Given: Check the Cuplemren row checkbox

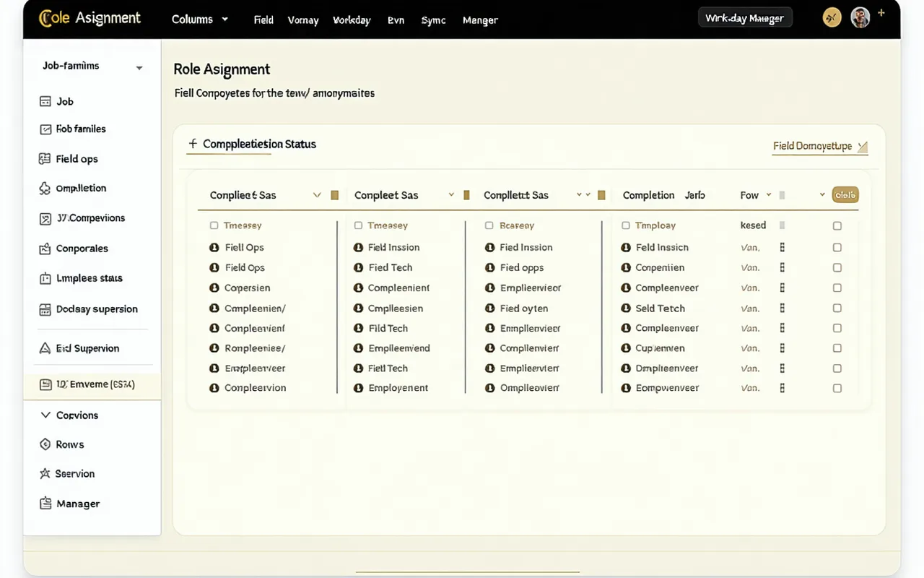Looking at the screenshot, I should (x=837, y=348).
